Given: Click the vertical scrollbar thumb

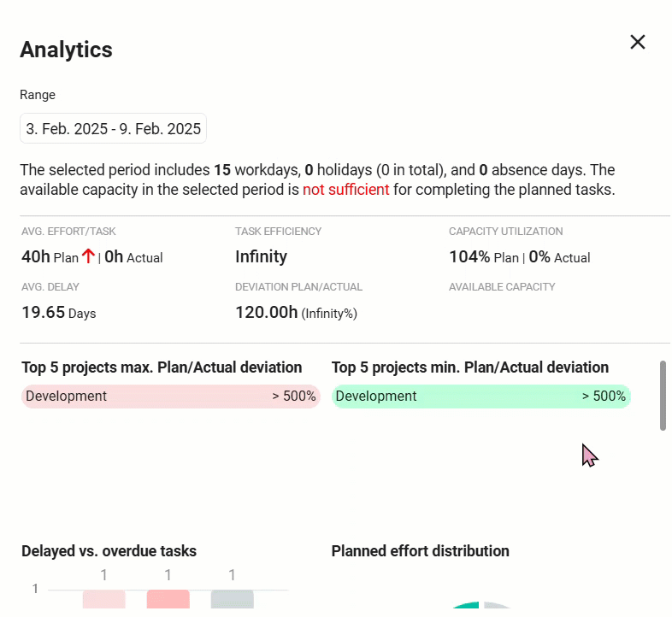Looking at the screenshot, I should coord(663,395).
